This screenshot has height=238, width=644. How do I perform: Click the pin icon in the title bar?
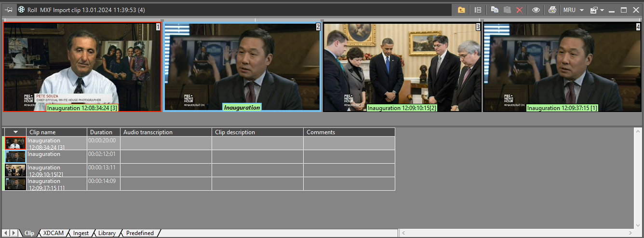9,9
